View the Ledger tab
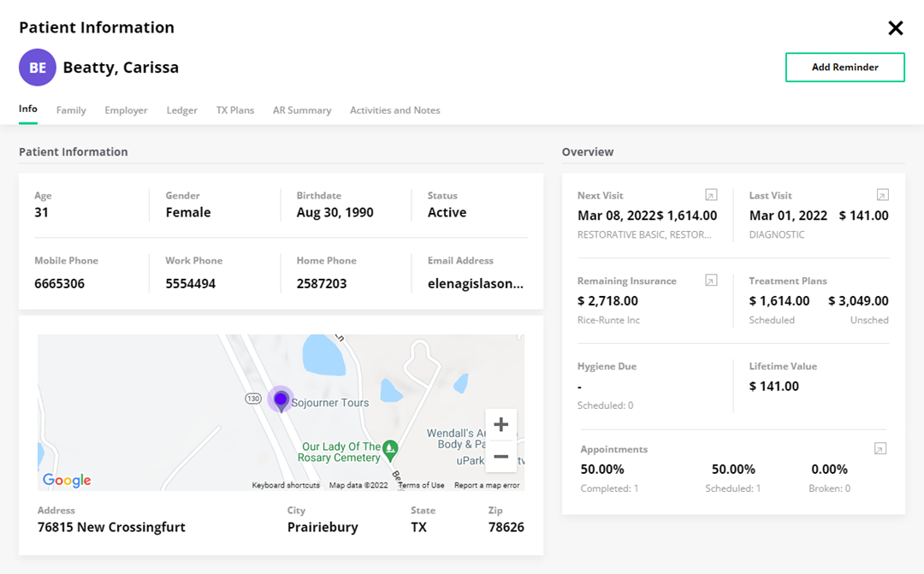 [x=181, y=109]
